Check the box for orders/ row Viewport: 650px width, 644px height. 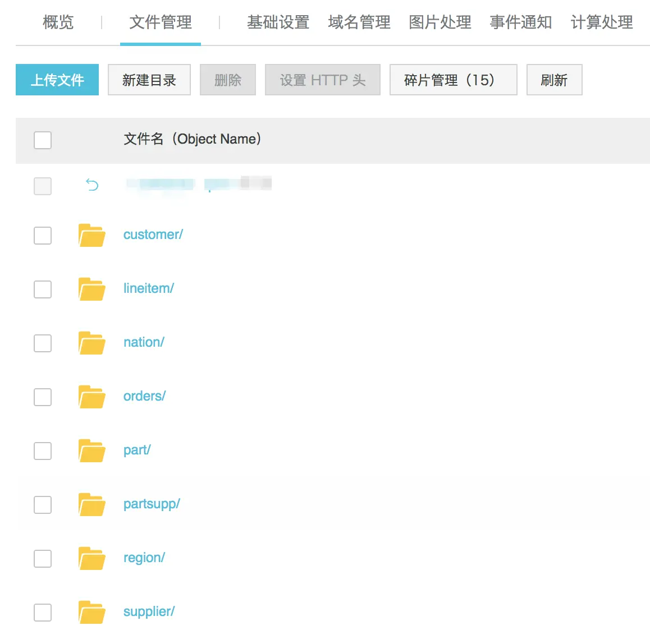tap(43, 397)
